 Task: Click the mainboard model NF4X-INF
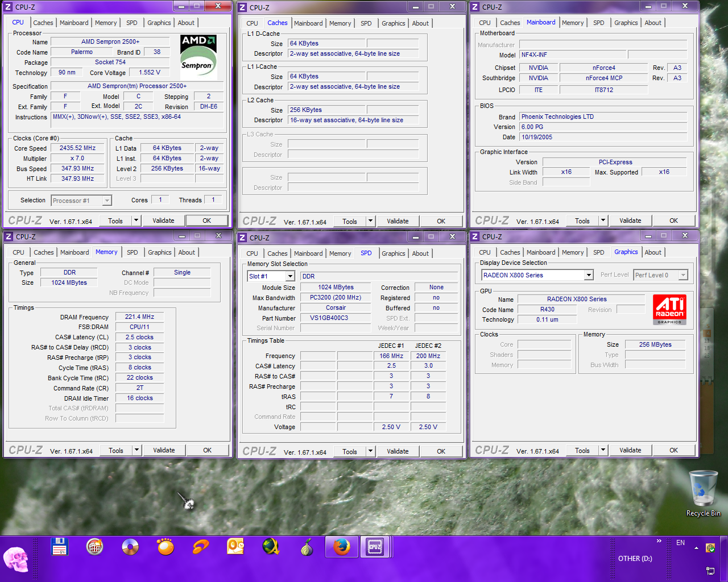572,55
